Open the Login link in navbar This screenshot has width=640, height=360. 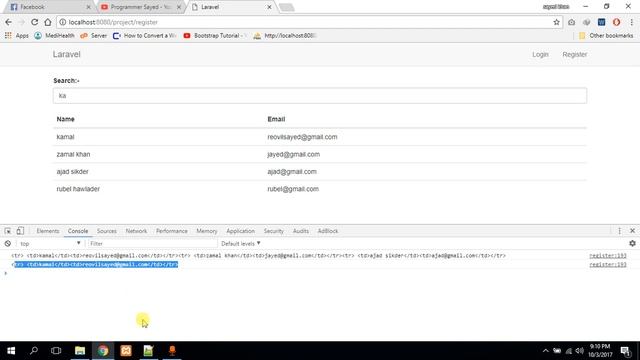click(x=540, y=54)
